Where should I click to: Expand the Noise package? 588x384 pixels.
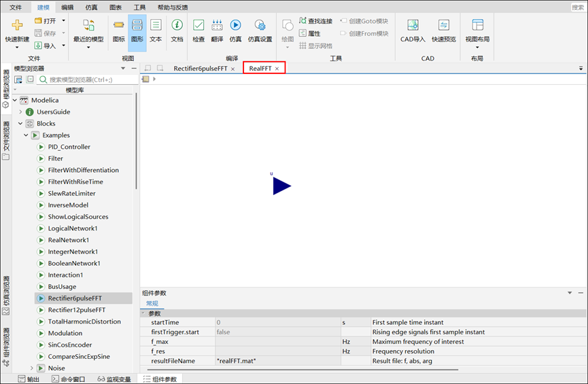(32, 368)
